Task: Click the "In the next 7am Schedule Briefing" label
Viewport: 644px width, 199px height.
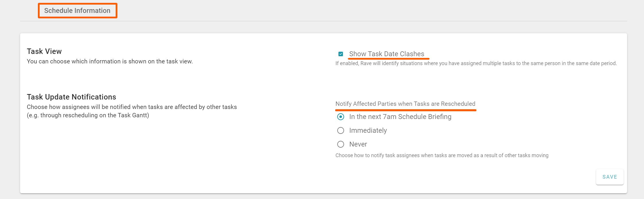Action: pyautogui.click(x=400, y=117)
